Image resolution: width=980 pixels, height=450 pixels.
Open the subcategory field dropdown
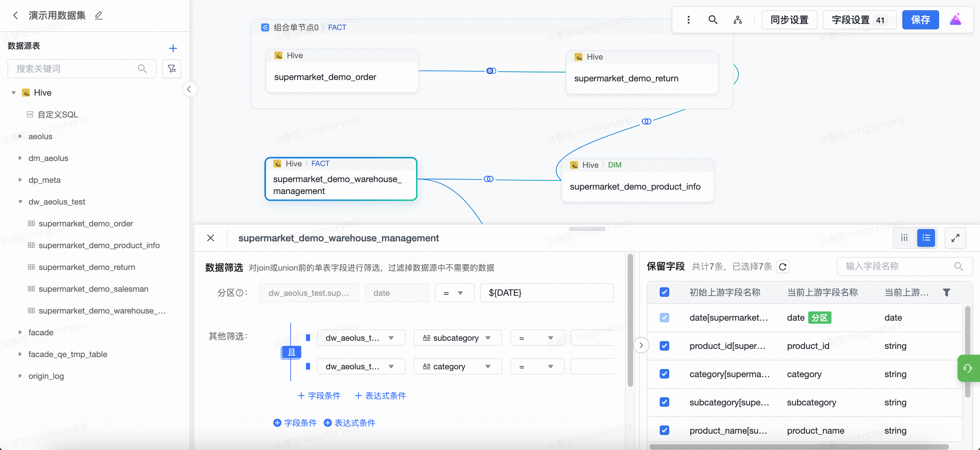click(457, 338)
